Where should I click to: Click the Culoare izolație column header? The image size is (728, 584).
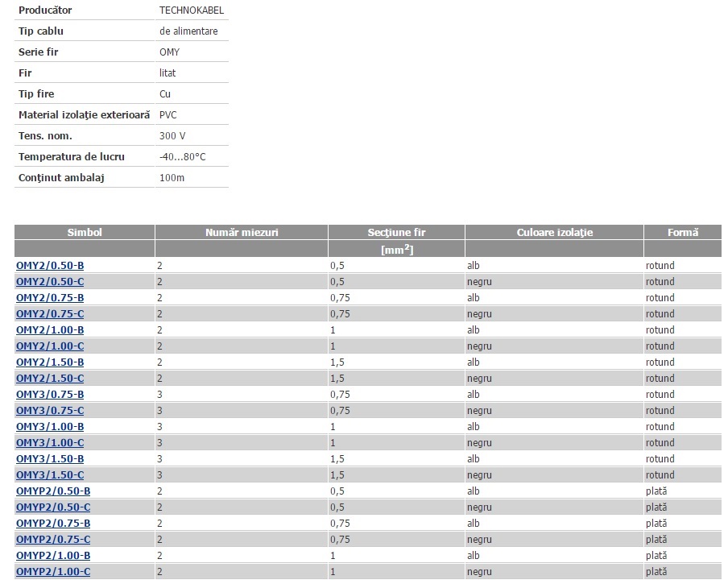pos(554,232)
